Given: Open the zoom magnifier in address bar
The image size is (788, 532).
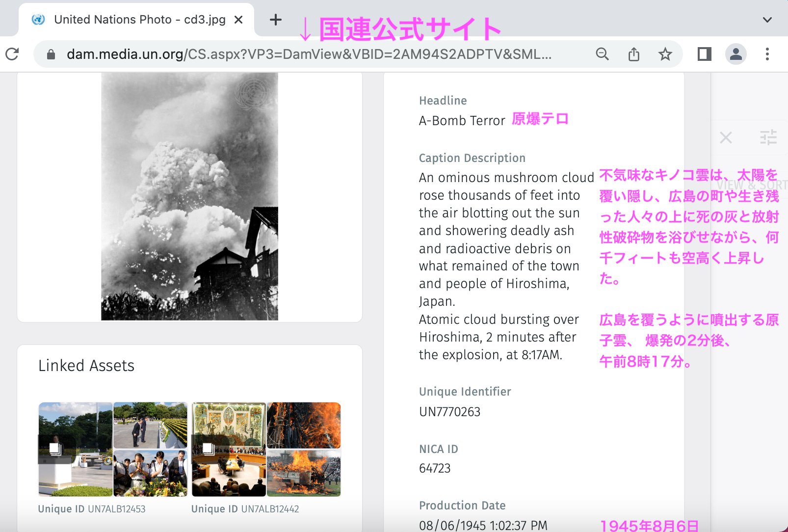Looking at the screenshot, I should point(602,54).
